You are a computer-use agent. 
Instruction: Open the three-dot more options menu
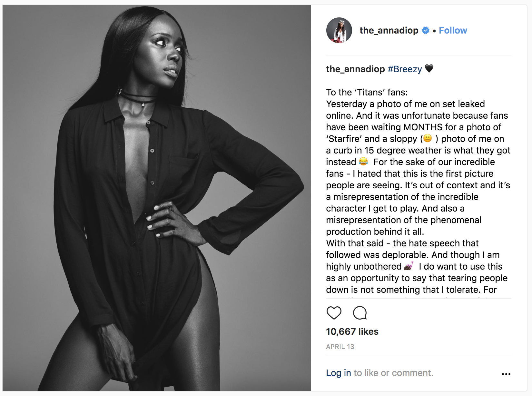[x=506, y=374]
